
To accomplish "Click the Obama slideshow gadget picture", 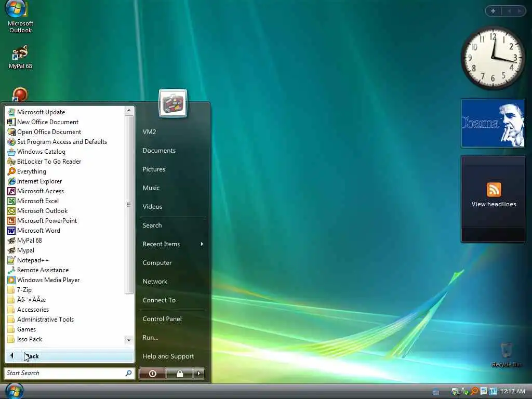I will (493, 123).
